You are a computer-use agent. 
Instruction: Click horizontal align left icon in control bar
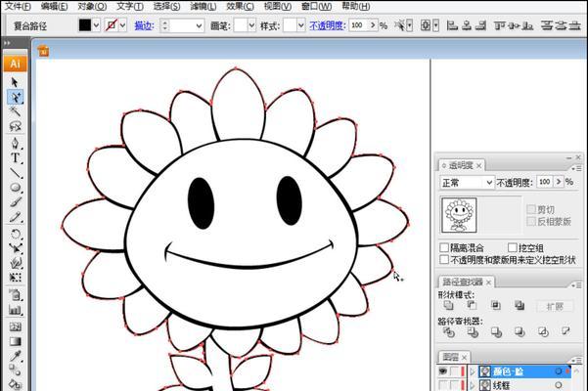click(x=452, y=25)
